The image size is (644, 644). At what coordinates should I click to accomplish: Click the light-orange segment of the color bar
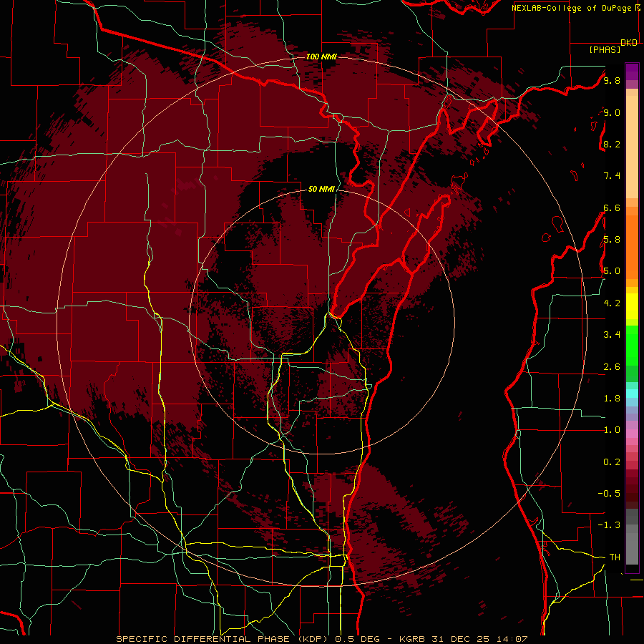(632, 148)
